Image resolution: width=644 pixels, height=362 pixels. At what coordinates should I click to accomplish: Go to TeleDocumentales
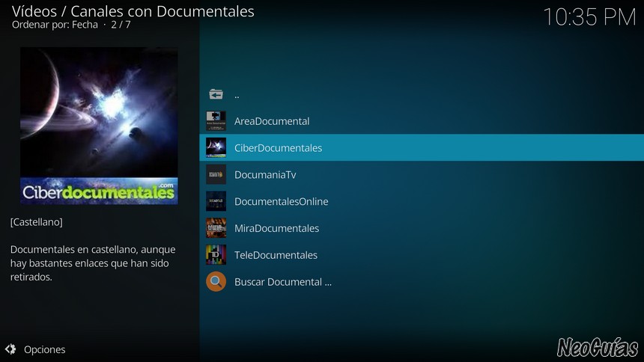click(x=422, y=255)
